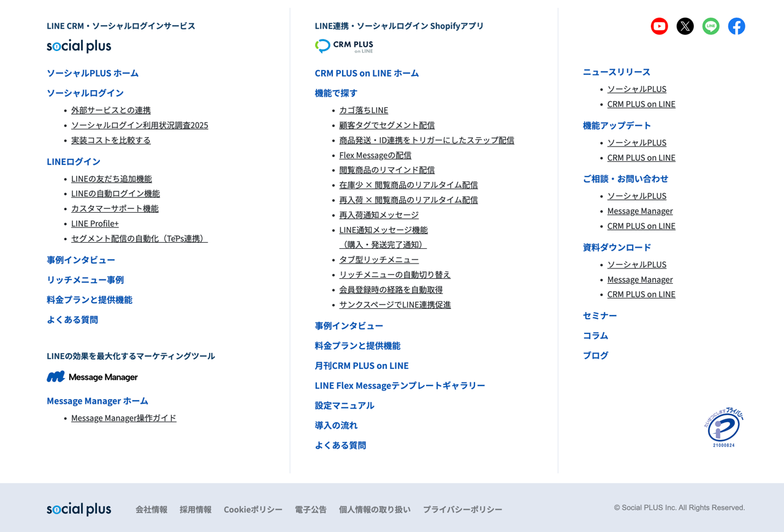Open the ブログ link
The width and height of the screenshot is (784, 532).
(595, 355)
